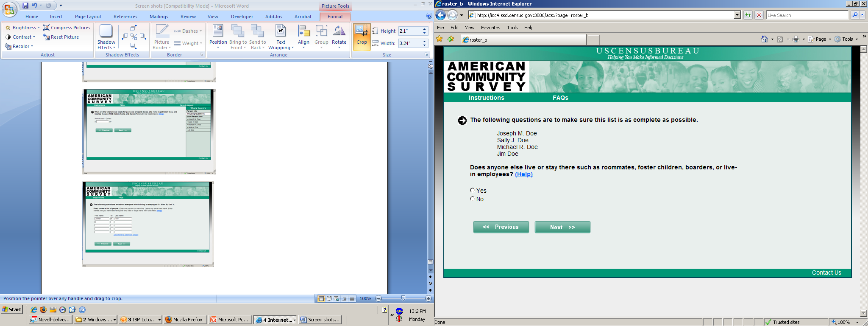868x326 pixels.
Task: Click the Previous button on survey
Action: [501, 227]
